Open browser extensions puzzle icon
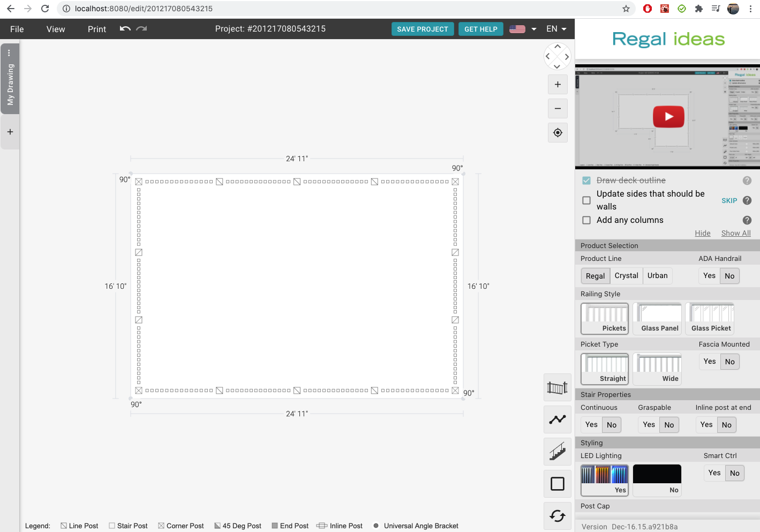760x532 pixels. [698, 9]
